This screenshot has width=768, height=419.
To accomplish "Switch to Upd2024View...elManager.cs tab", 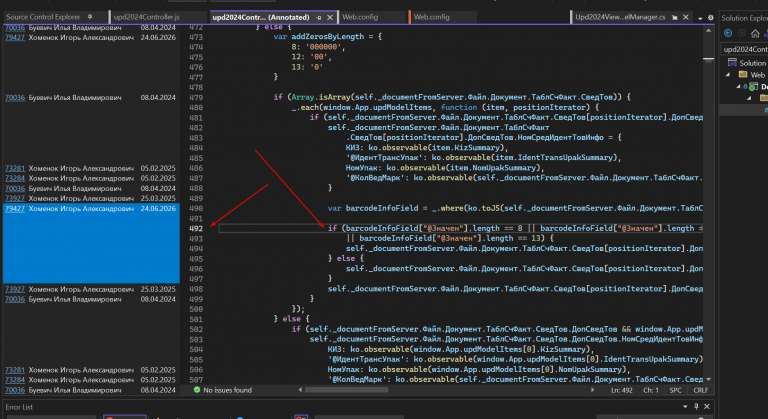I will pos(620,17).
